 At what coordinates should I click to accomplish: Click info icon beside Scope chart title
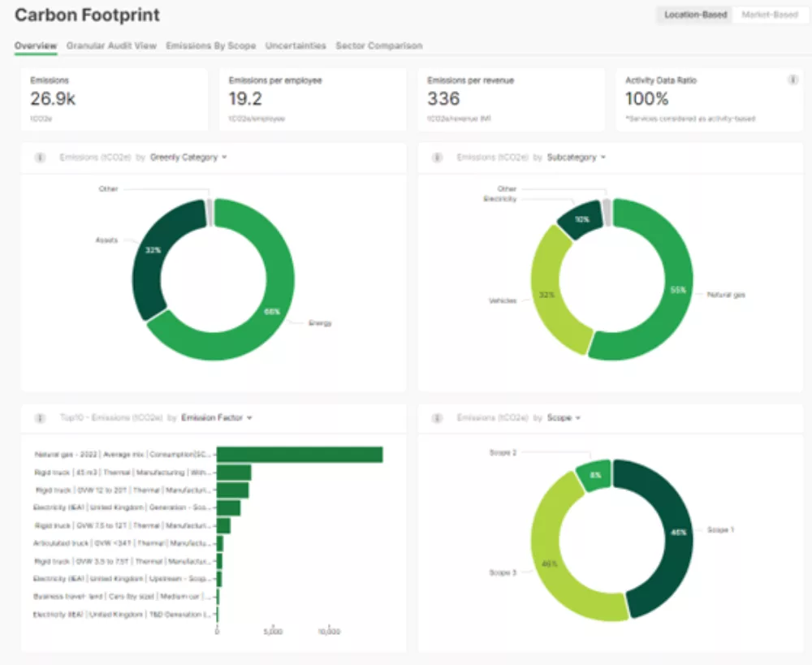438,418
